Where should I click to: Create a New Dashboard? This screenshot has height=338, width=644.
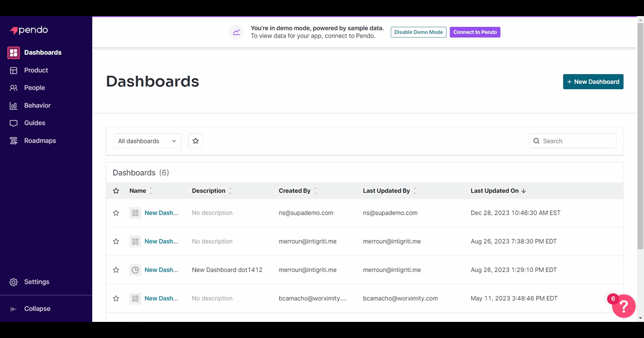point(593,82)
